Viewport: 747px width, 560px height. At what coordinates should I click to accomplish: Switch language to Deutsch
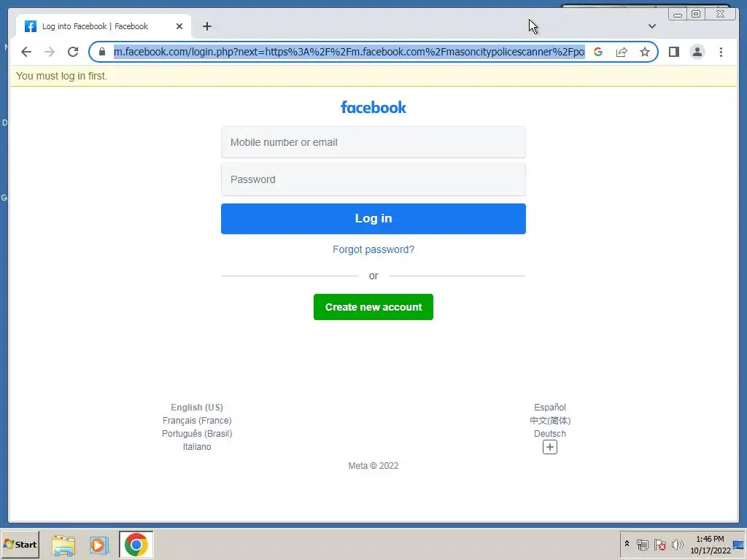coord(550,434)
